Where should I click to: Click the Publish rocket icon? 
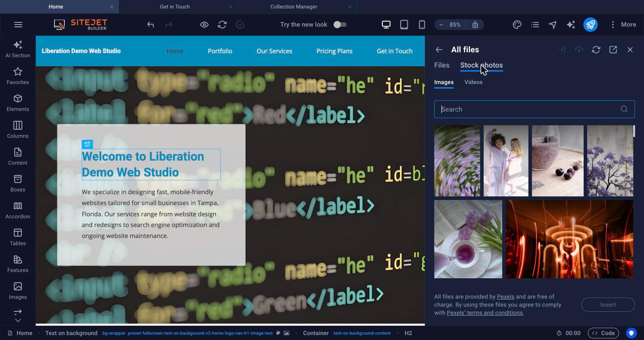(x=590, y=25)
